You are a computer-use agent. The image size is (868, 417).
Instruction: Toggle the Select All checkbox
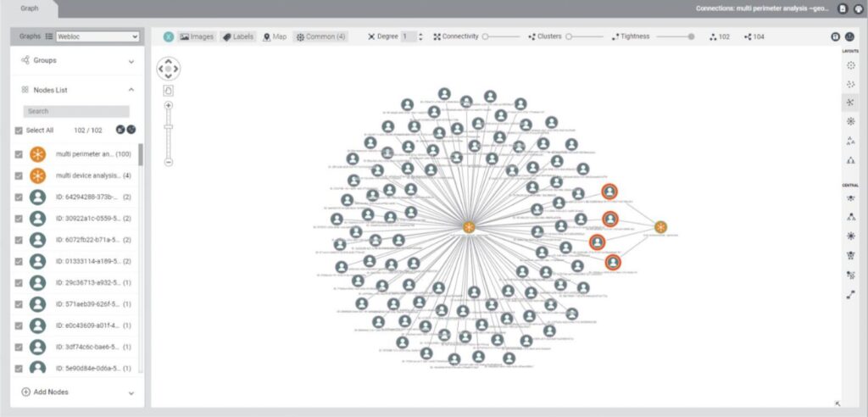pos(19,131)
